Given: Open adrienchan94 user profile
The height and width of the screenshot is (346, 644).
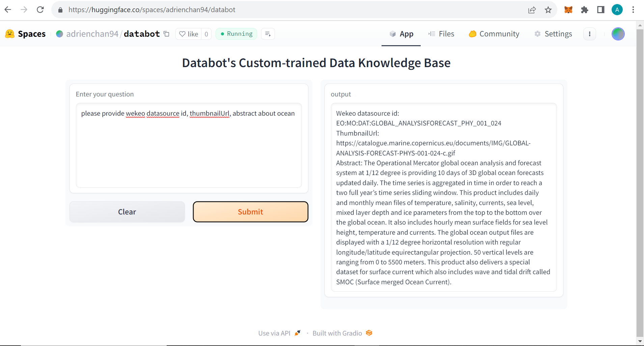Looking at the screenshot, I should click(92, 34).
